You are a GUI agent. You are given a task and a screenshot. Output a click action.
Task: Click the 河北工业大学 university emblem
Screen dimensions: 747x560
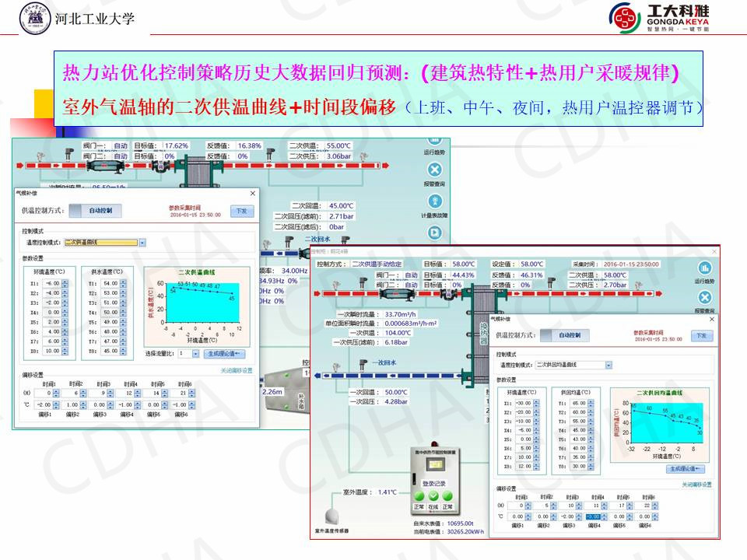34,18
